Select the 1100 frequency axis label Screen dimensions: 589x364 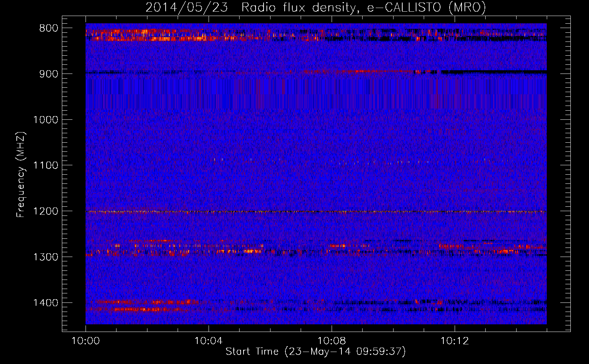click(46, 166)
